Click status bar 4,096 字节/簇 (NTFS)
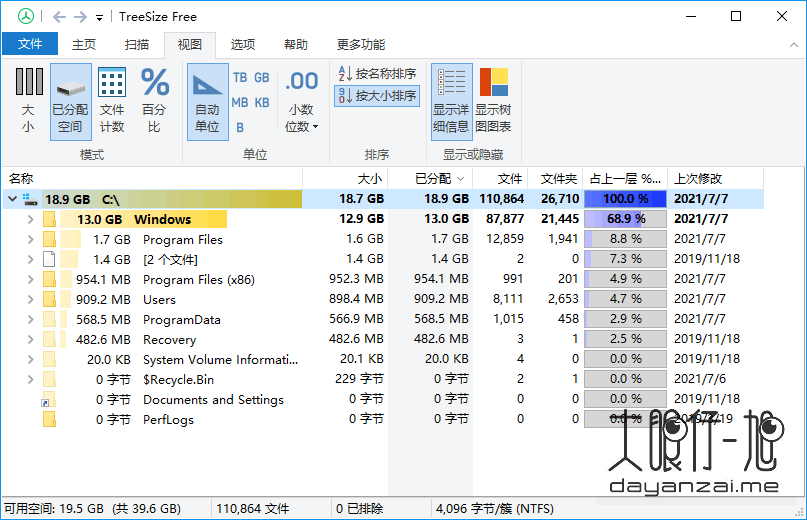The width and height of the screenshot is (807, 520). [x=495, y=509]
